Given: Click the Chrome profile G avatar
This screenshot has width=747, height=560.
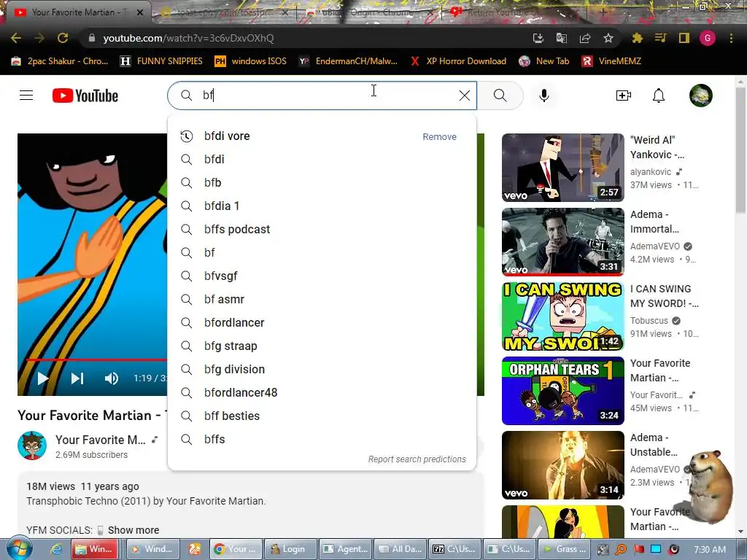Looking at the screenshot, I should [x=708, y=38].
